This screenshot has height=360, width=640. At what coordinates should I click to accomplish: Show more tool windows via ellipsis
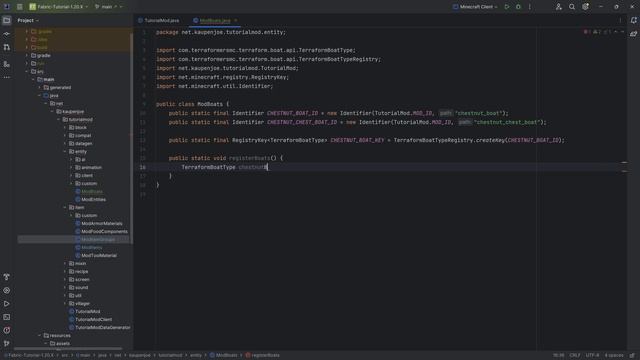click(7, 77)
